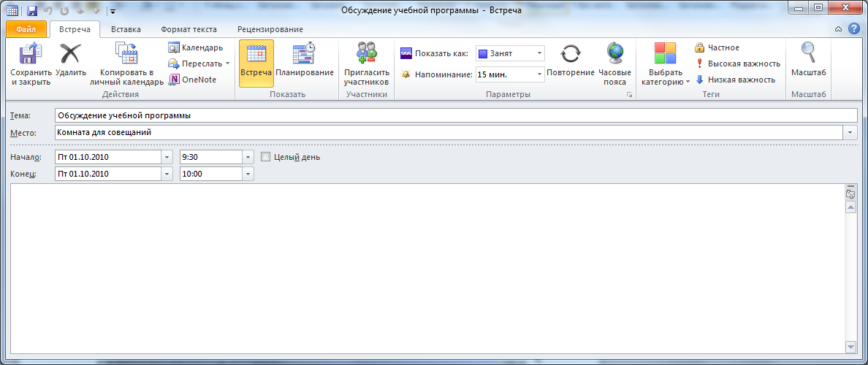
Task: Expand Переслать dropdown arrow
Action: [x=227, y=64]
